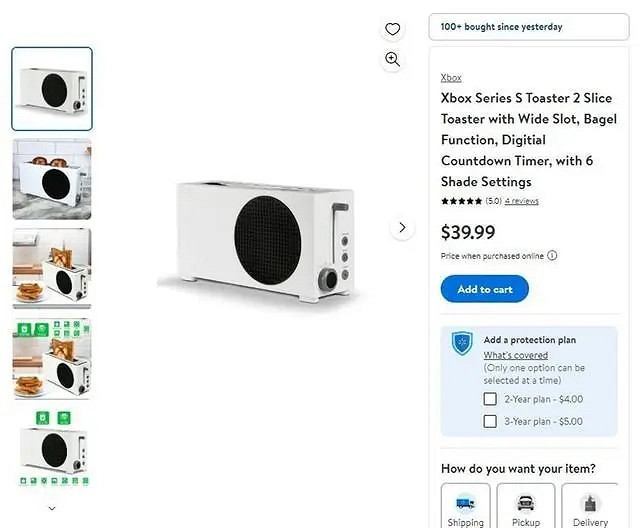Open What's covered link
The height and width of the screenshot is (528, 640).
click(x=515, y=355)
